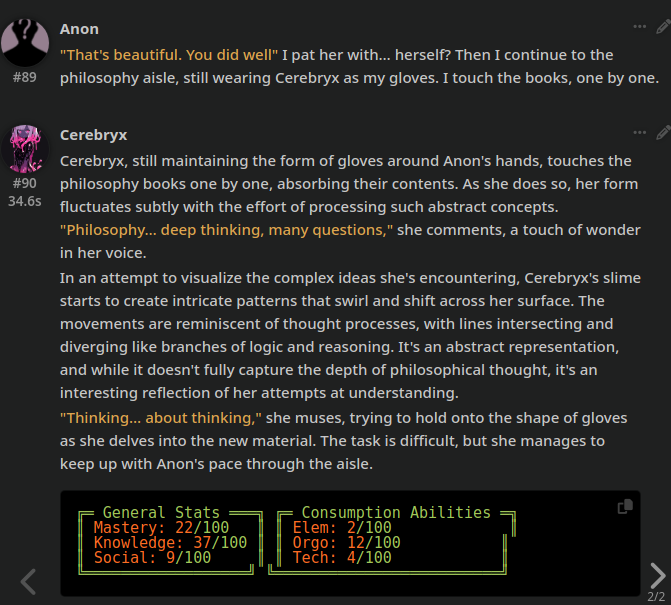Click message number #90
Image resolution: width=671 pixels, height=605 pixels.
(24, 184)
